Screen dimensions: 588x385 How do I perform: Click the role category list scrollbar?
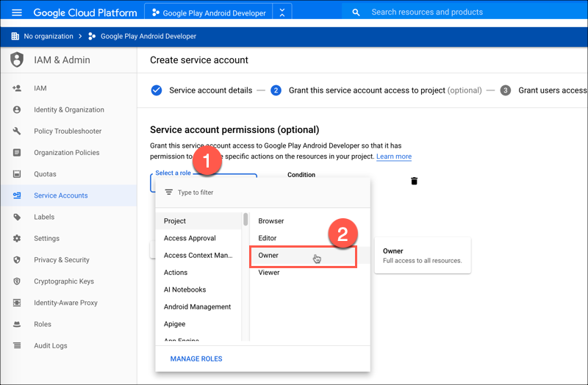[245, 220]
